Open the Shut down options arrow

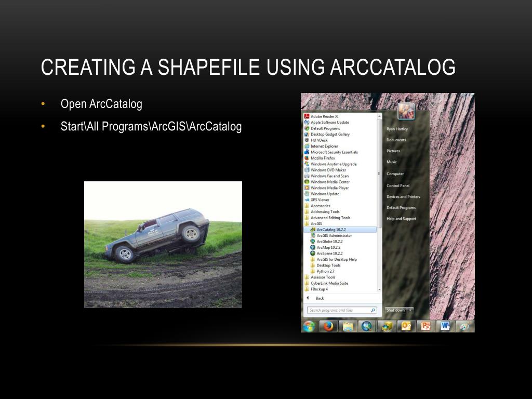410,310
